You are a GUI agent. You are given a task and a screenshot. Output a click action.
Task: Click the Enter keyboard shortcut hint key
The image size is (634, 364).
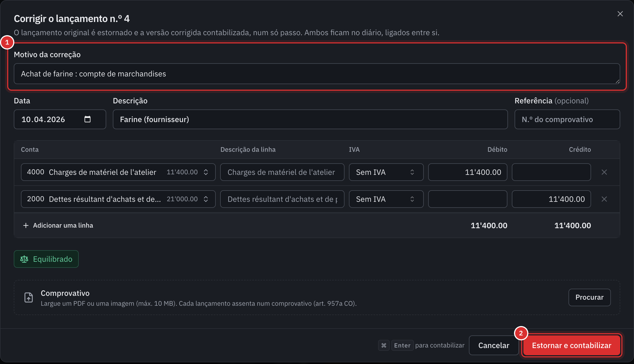pos(402,345)
